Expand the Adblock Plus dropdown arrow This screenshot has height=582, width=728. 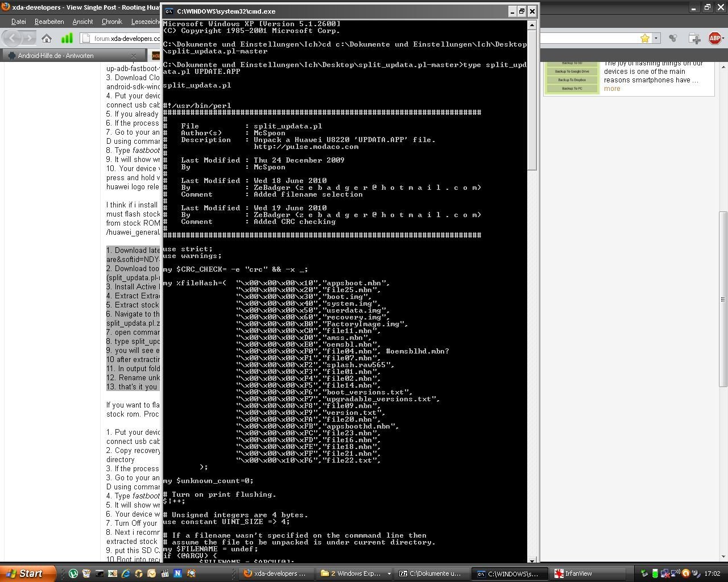coord(725,38)
